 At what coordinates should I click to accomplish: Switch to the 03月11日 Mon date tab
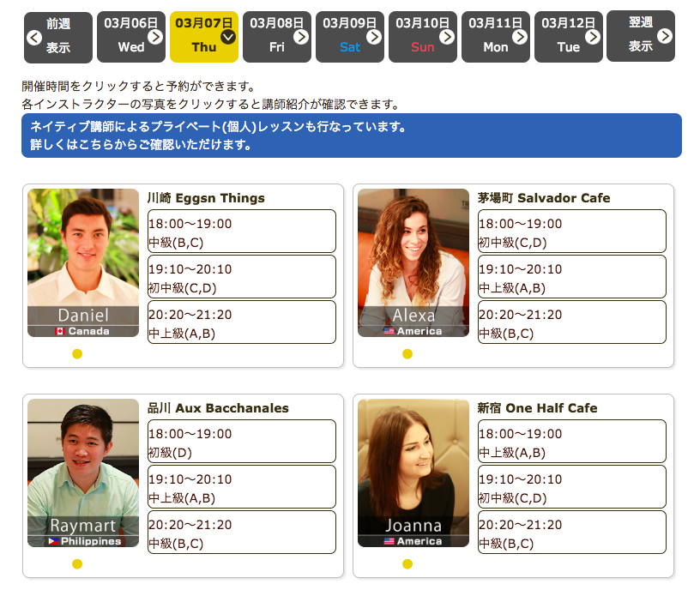click(x=495, y=36)
